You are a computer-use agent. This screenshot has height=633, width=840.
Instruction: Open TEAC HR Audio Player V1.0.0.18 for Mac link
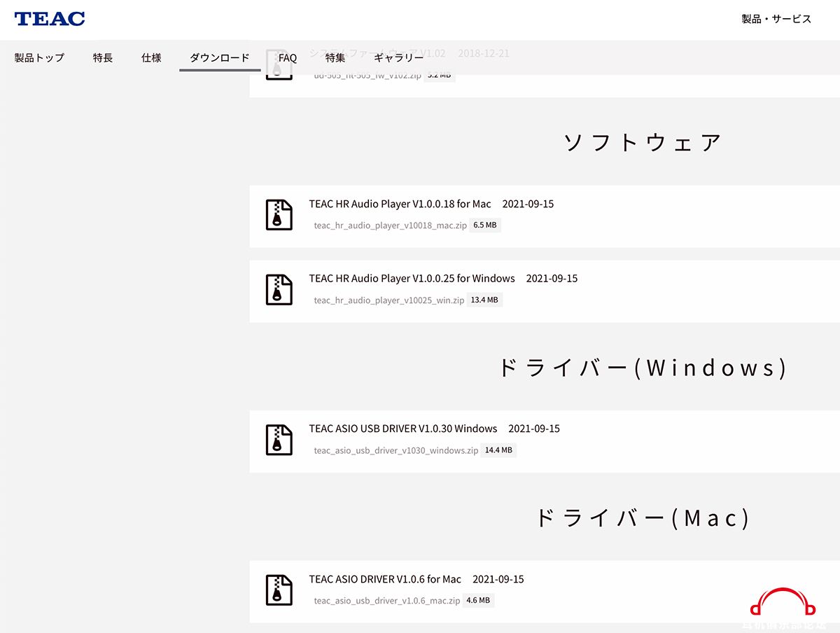pos(400,204)
